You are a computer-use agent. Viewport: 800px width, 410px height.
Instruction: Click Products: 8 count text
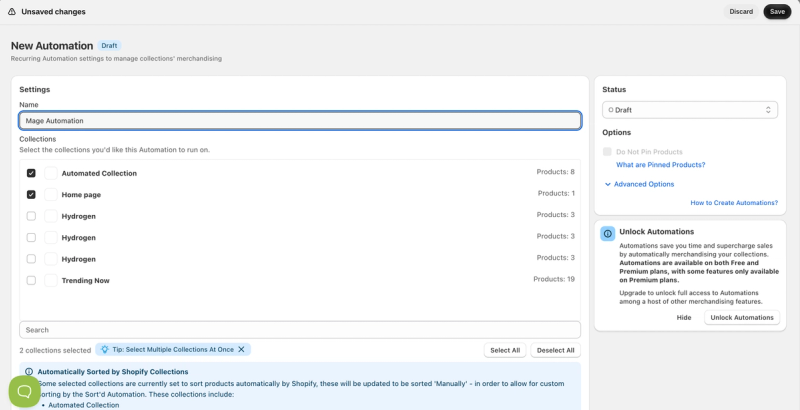pyautogui.click(x=556, y=172)
